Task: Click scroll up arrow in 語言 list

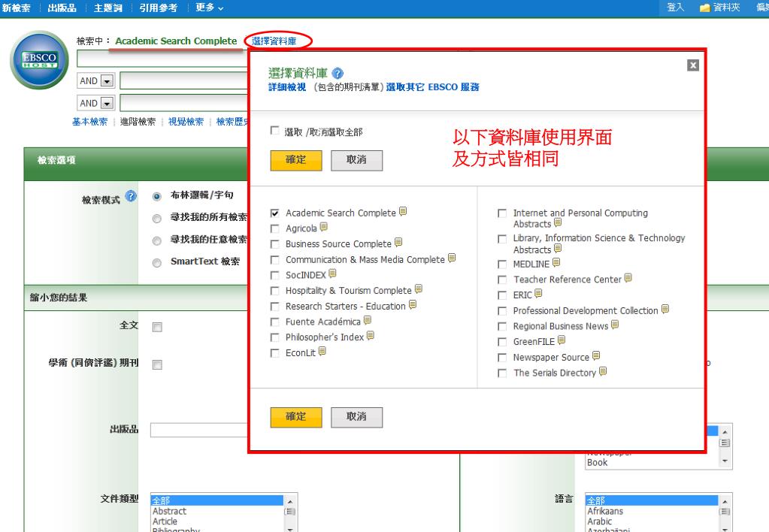Action: click(725, 502)
